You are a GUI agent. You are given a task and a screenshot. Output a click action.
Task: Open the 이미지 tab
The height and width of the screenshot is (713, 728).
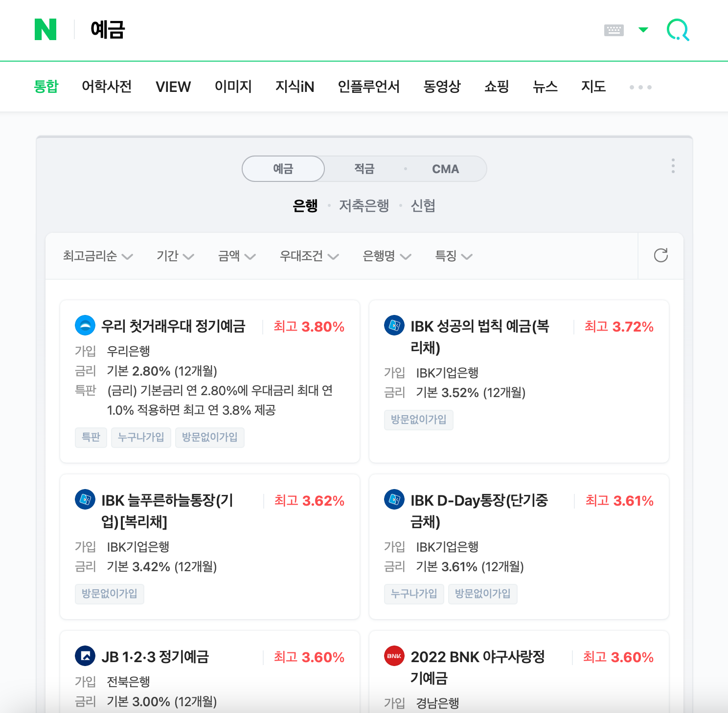pos(233,87)
